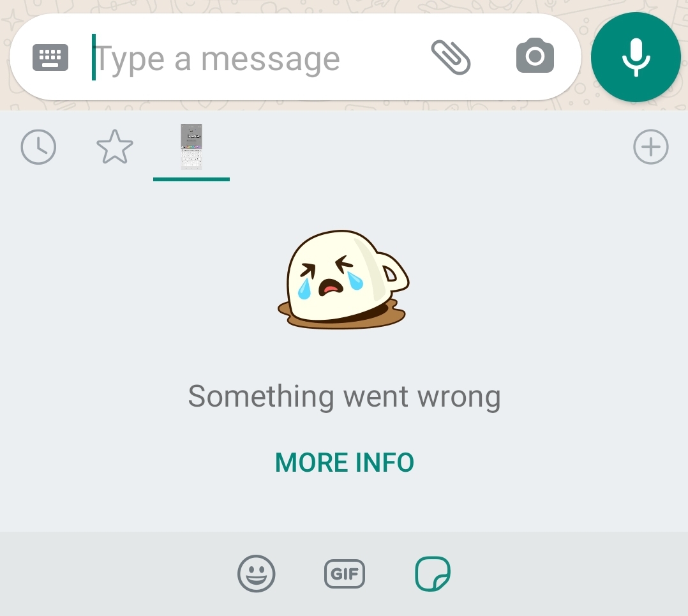Tap the green underline tab indicator
Image resolution: width=688 pixels, height=616 pixels.
coord(191,179)
